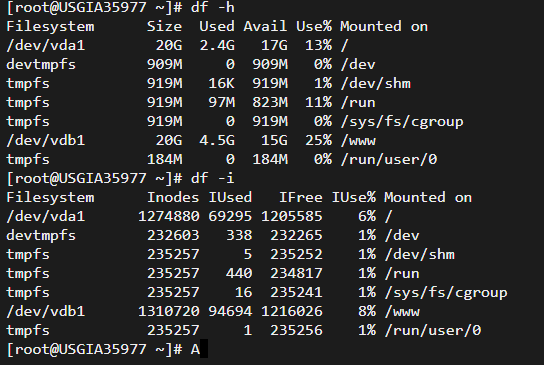Image resolution: width=544 pixels, height=365 pixels.
Task: Click the /run/user/0 path in df -h output
Action: [x=389, y=160]
